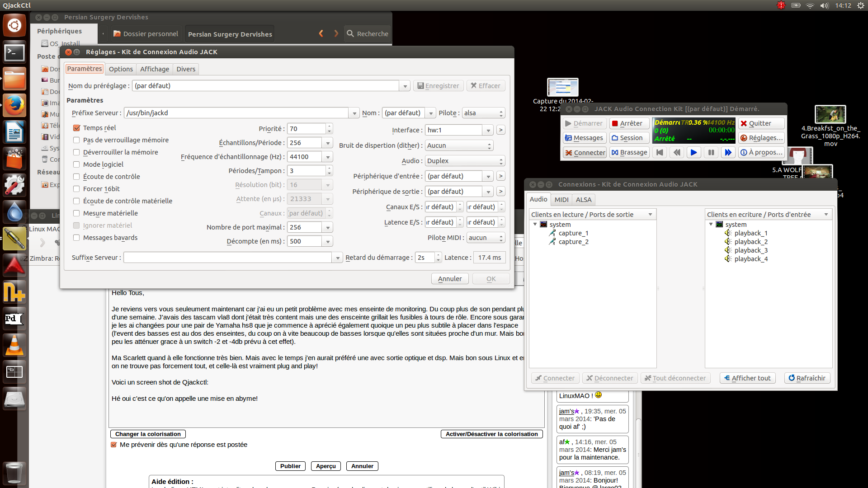
Task: Open the Interface hw:1 dropdown
Action: 488,130
